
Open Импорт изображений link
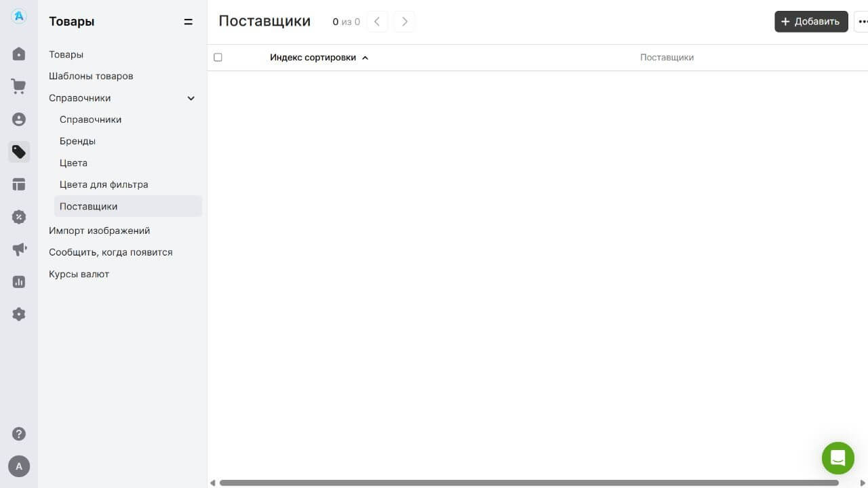tap(99, 230)
